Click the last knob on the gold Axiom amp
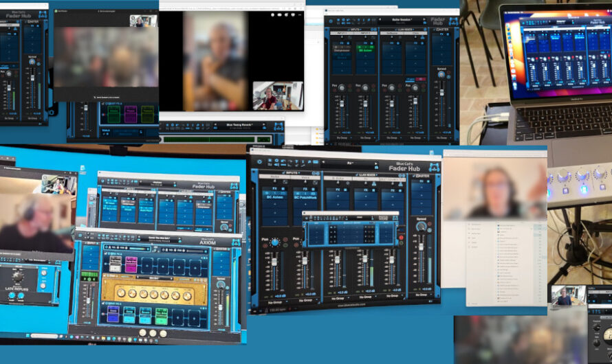Screen dimensions: 612x364 (x=187, y=296)
